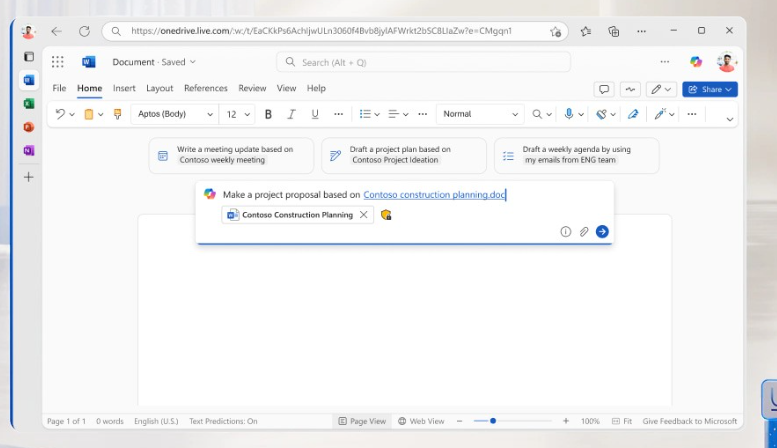The width and height of the screenshot is (777, 448).
Task: Click the vertical tabs icon in sidebar
Action: [29, 56]
